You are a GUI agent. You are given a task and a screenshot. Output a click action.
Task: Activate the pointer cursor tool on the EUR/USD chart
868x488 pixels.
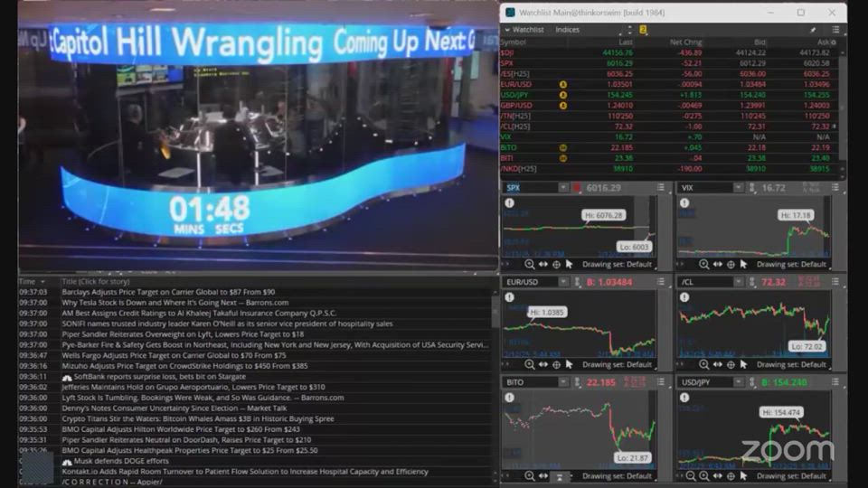[x=569, y=364]
